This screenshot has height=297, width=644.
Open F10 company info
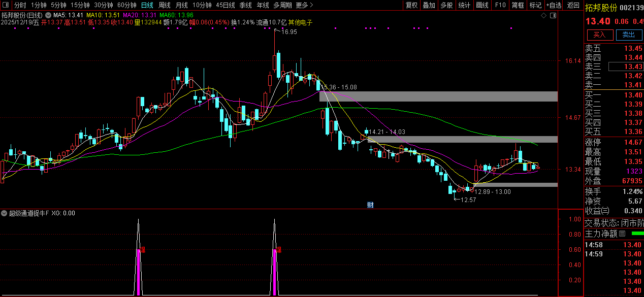point(500,5)
